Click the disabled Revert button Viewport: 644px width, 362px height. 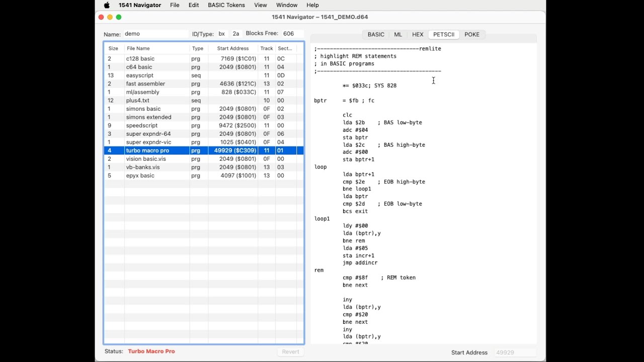[290, 352]
